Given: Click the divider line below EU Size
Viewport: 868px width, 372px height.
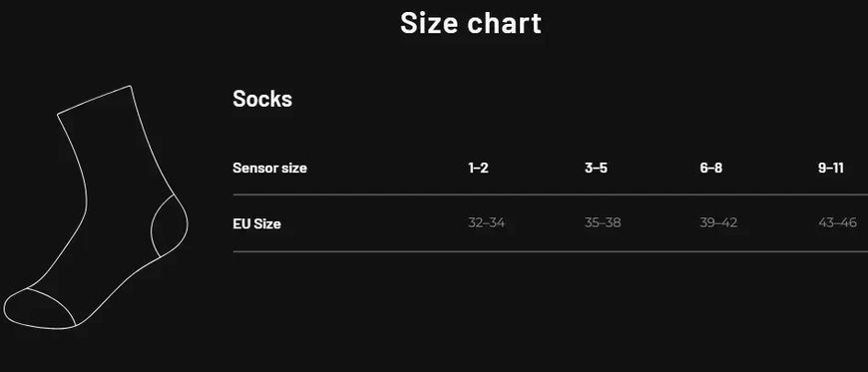Looking at the screenshot, I should pos(551,252).
